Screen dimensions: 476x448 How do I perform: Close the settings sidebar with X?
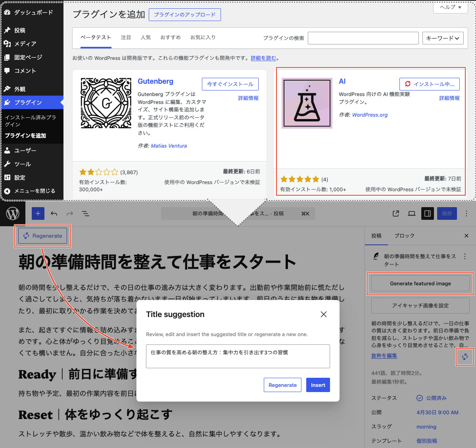point(466,236)
